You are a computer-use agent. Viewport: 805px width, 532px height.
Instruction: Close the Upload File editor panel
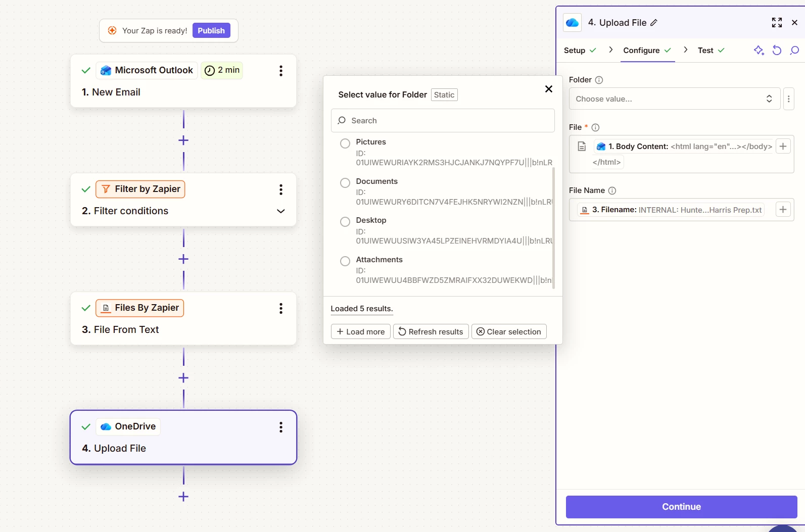pos(794,23)
